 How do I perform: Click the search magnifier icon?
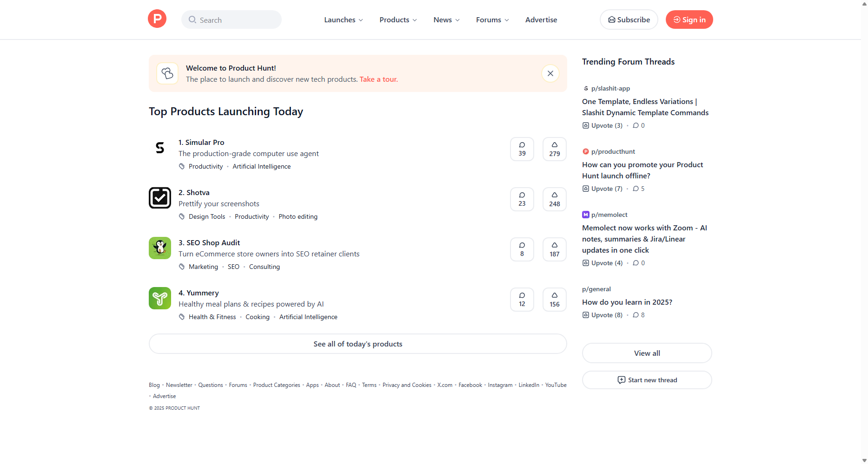click(192, 20)
